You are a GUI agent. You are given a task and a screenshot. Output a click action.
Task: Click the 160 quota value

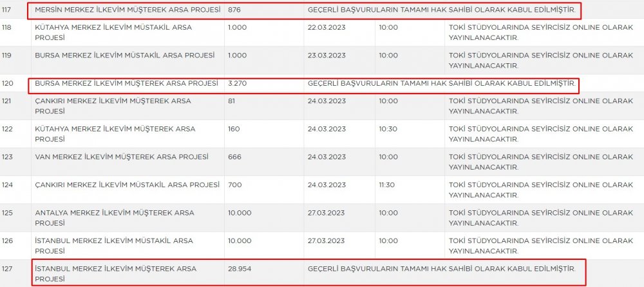pos(234,129)
